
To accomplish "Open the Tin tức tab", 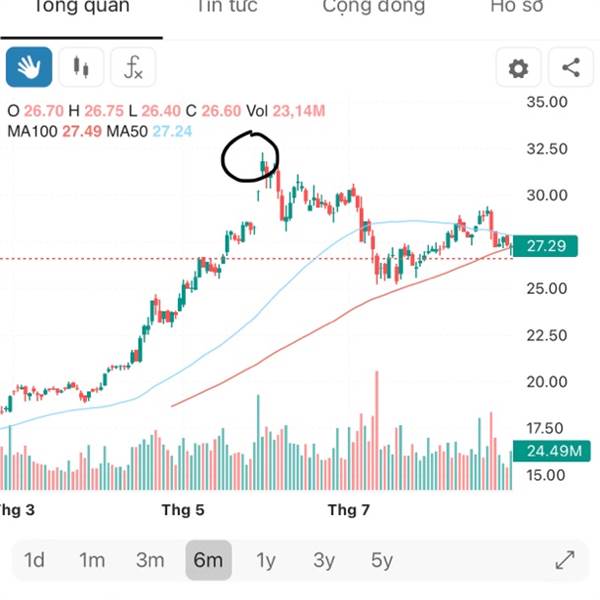I will (226, 8).
